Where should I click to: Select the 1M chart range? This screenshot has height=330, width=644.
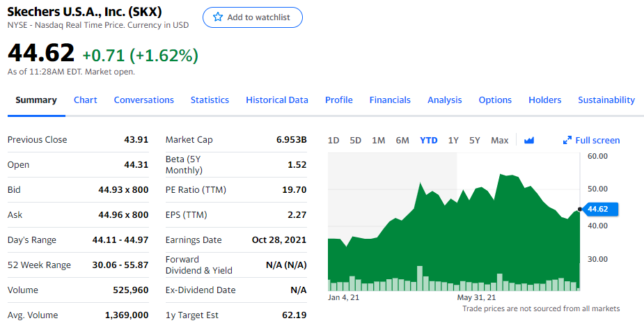point(378,141)
